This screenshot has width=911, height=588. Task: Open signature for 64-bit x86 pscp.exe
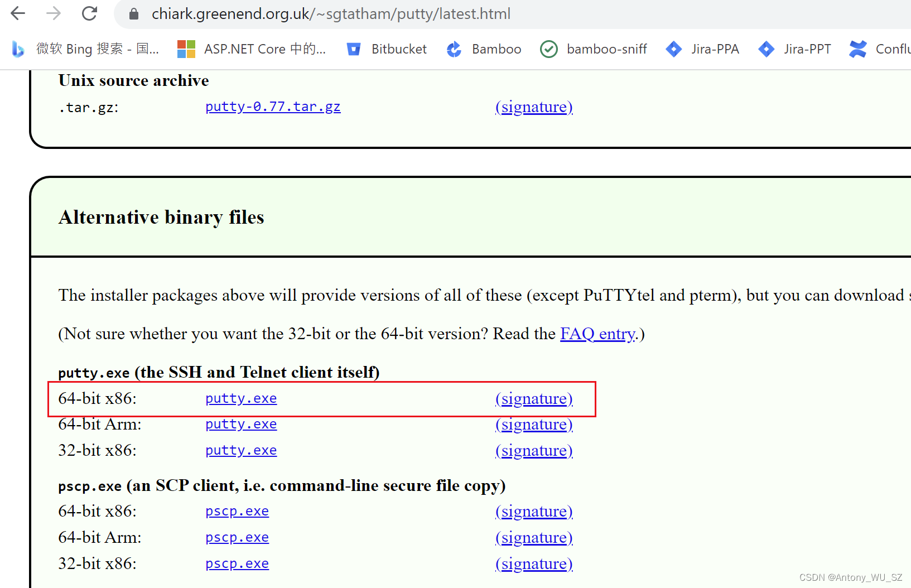point(534,511)
